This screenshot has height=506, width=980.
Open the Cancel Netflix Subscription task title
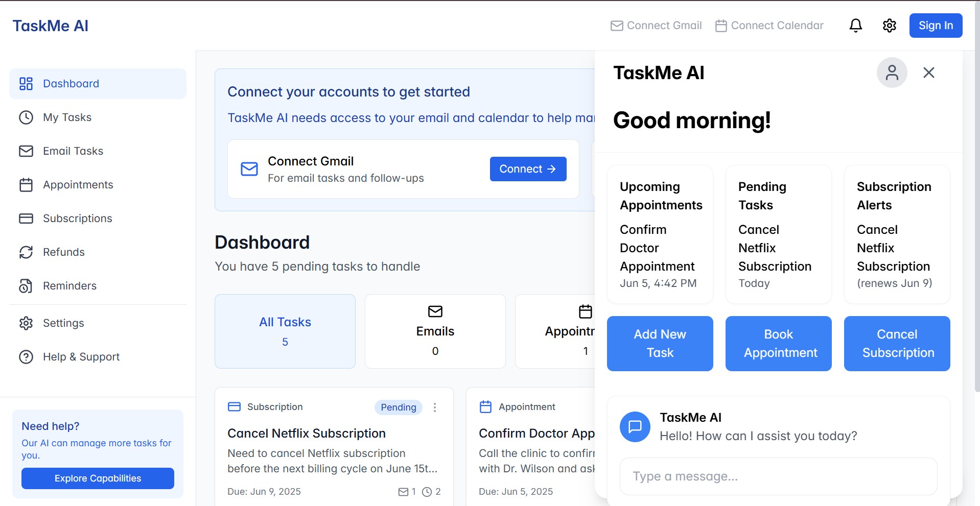(x=307, y=433)
